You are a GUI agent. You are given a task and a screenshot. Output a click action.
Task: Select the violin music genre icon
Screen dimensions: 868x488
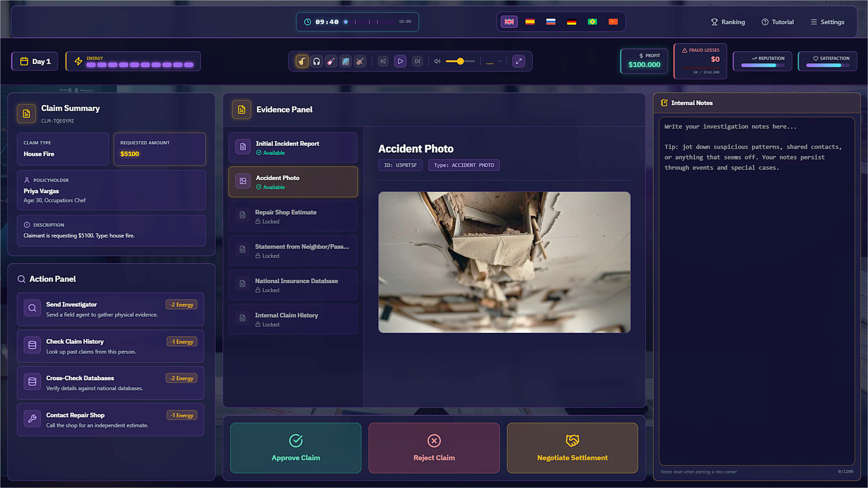point(360,61)
